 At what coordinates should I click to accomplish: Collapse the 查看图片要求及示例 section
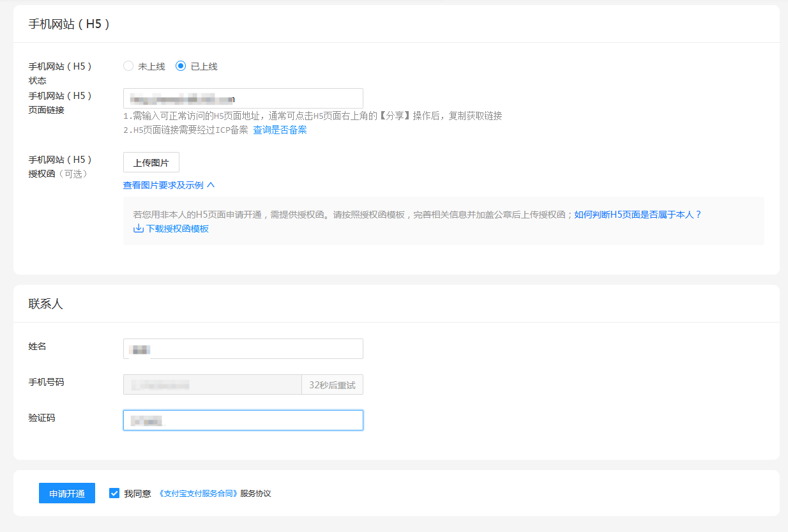(163, 185)
